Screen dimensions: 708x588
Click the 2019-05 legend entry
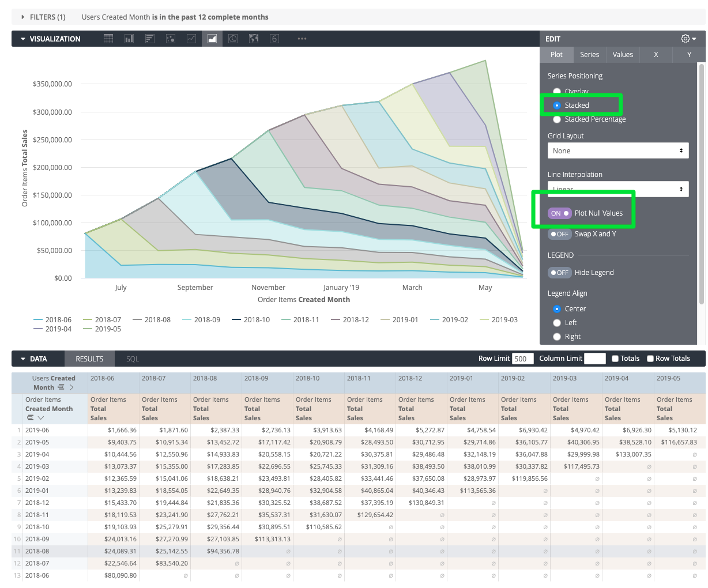click(102, 329)
